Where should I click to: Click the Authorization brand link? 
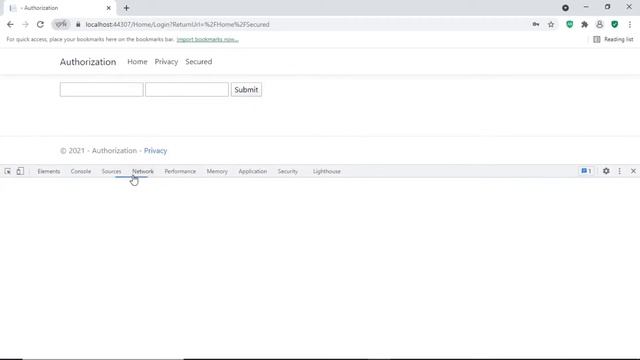tap(88, 62)
